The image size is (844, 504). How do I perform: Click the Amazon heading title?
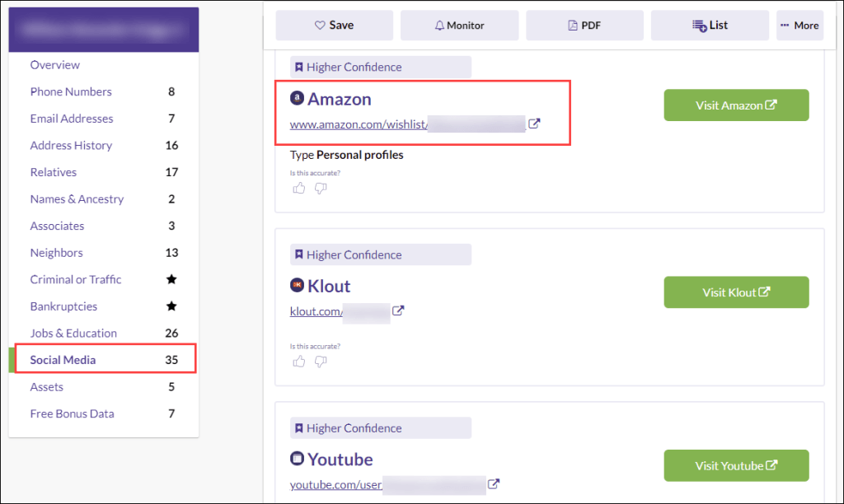(x=339, y=99)
